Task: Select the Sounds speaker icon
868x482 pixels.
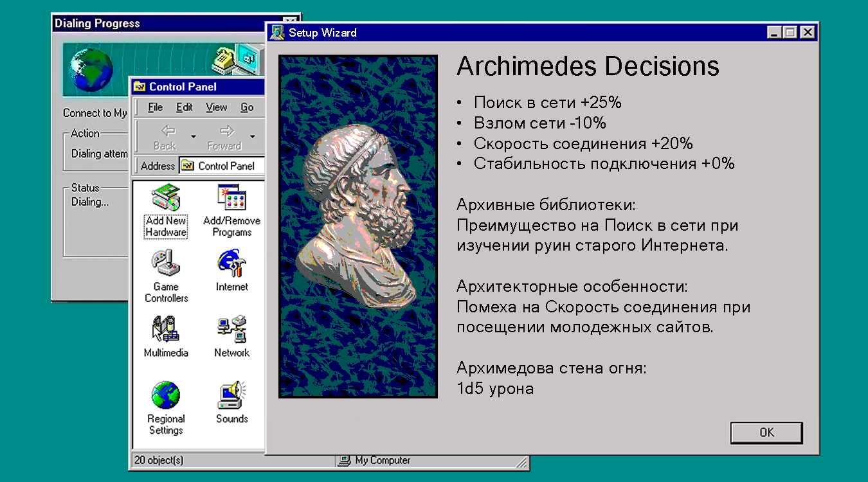Action: pos(231,395)
